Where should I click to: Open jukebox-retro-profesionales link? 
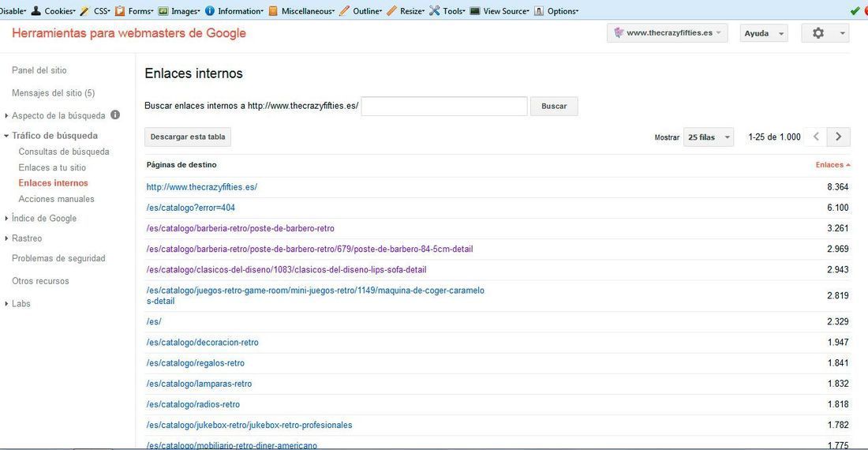[x=249, y=425]
